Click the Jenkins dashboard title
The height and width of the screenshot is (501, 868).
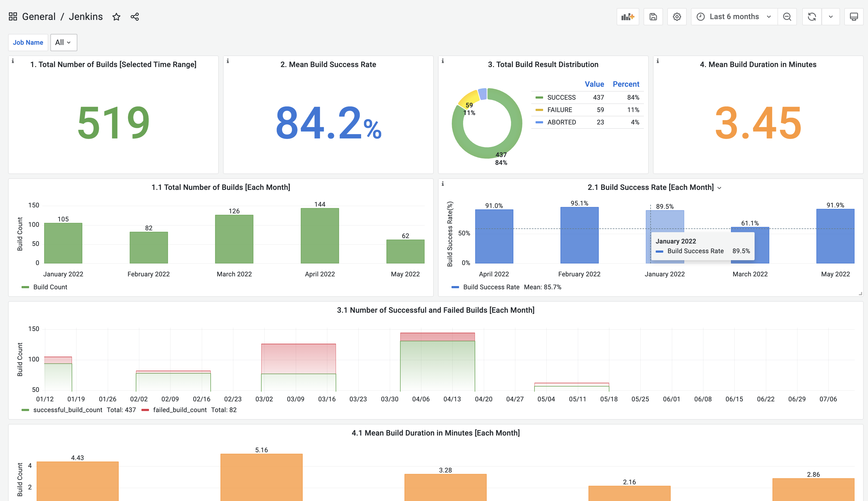click(86, 16)
